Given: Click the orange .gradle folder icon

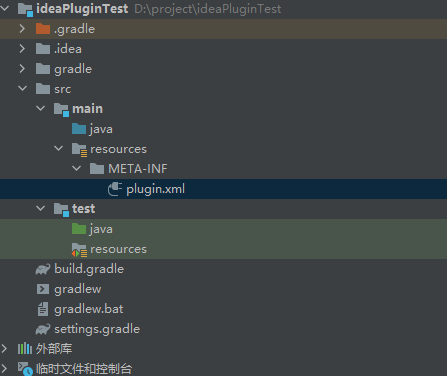Looking at the screenshot, I should (43, 29).
